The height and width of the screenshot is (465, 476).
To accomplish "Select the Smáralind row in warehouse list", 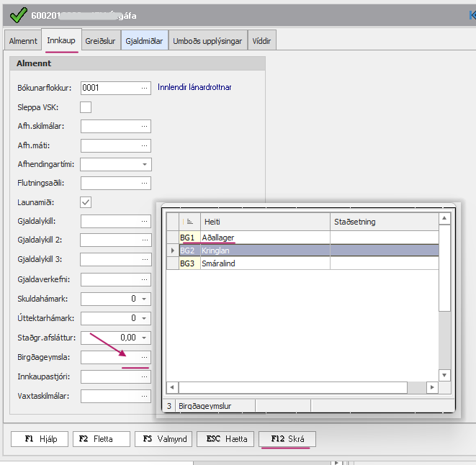I will tap(264, 263).
